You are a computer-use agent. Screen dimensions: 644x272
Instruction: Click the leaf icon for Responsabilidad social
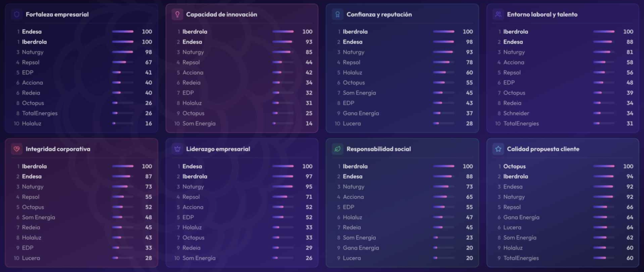tap(338, 149)
